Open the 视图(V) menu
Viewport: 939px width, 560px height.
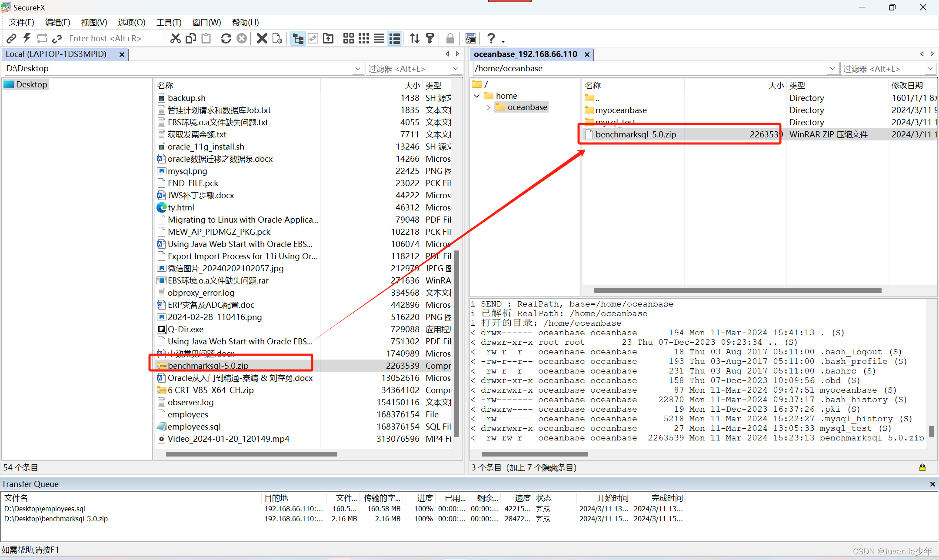click(94, 23)
